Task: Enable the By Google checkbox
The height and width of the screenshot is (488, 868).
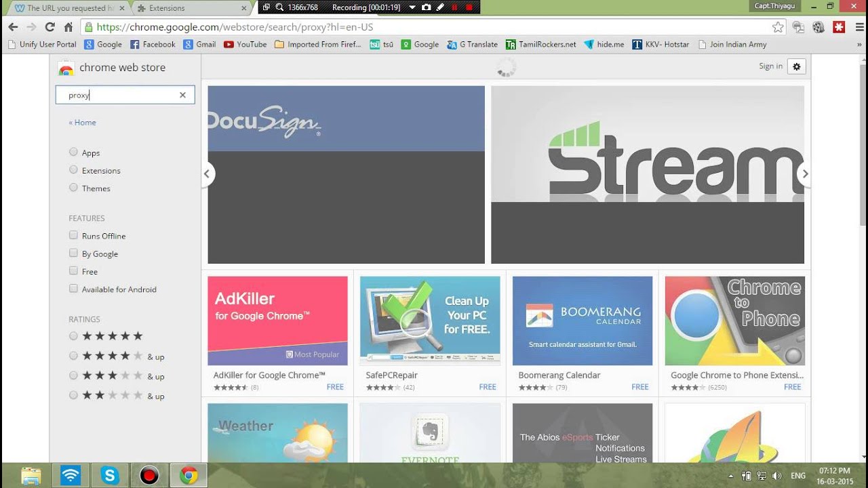Action: (x=73, y=253)
